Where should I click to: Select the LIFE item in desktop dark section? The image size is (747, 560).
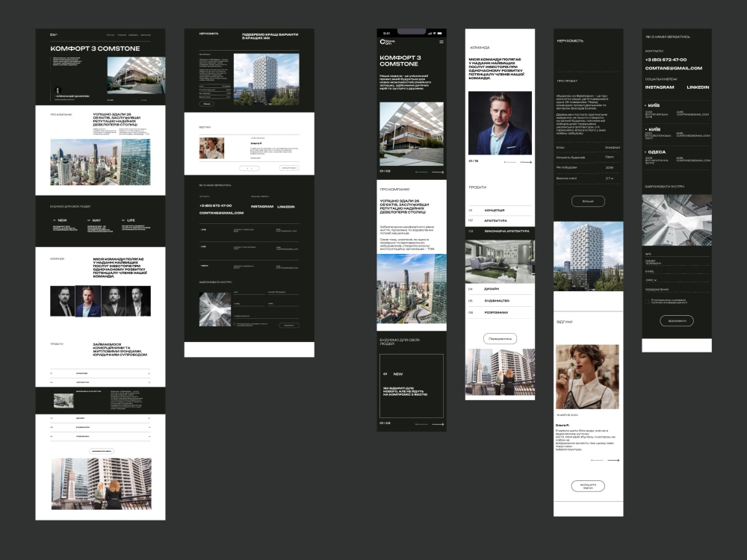pyautogui.click(x=136, y=225)
